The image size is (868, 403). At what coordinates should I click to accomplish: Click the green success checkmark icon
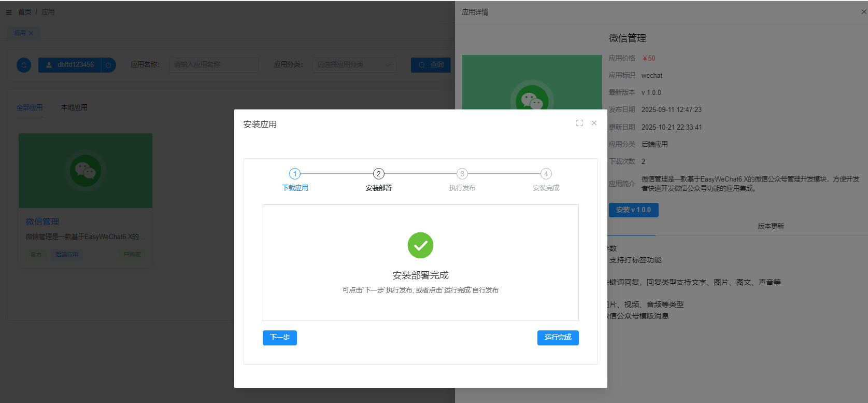click(x=420, y=245)
